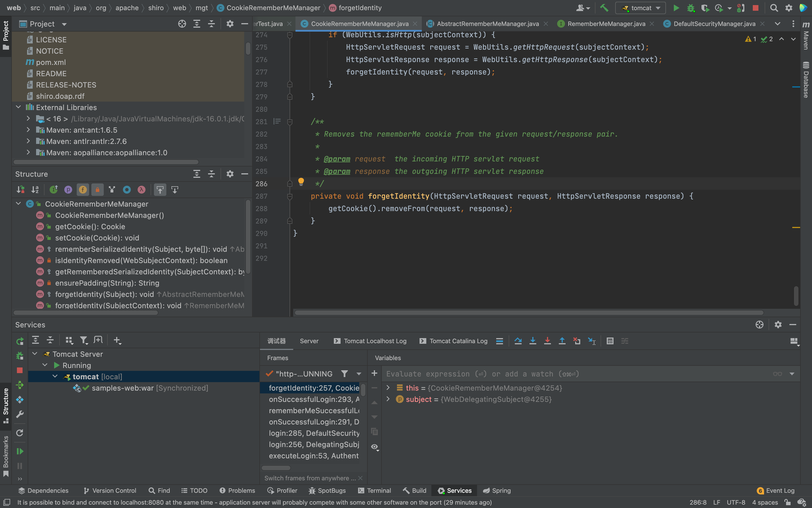Switch to DefaultSecurityManager.java tab
The height and width of the screenshot is (508, 812).
(714, 23)
